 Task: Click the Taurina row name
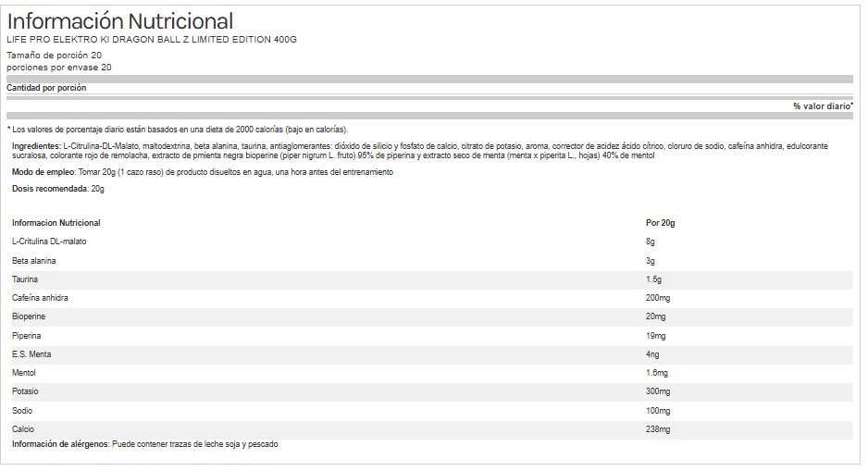point(27,279)
